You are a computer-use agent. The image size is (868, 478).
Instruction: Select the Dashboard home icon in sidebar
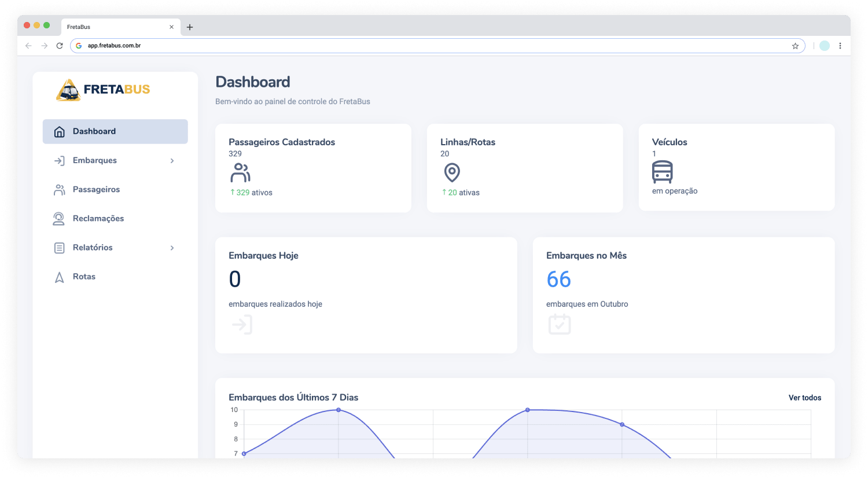(59, 131)
